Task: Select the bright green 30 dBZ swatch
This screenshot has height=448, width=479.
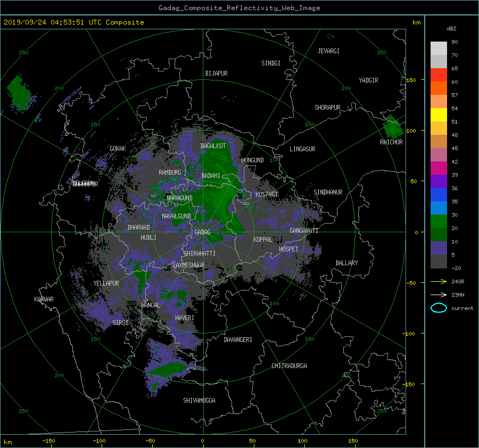Action: click(x=439, y=221)
